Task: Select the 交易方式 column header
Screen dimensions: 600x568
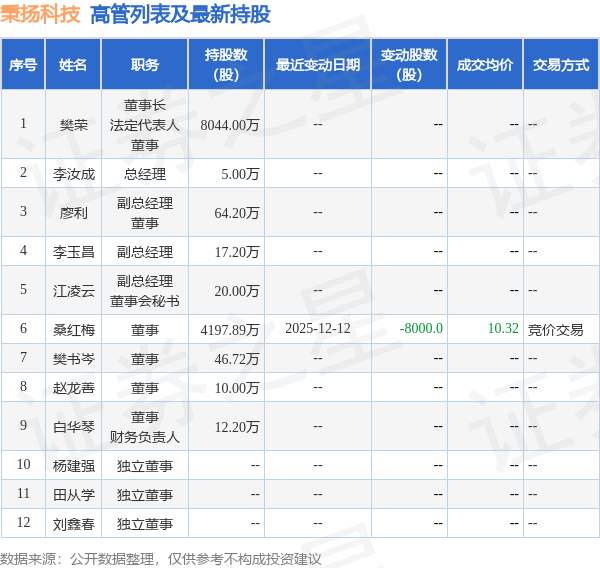Action: click(x=561, y=64)
